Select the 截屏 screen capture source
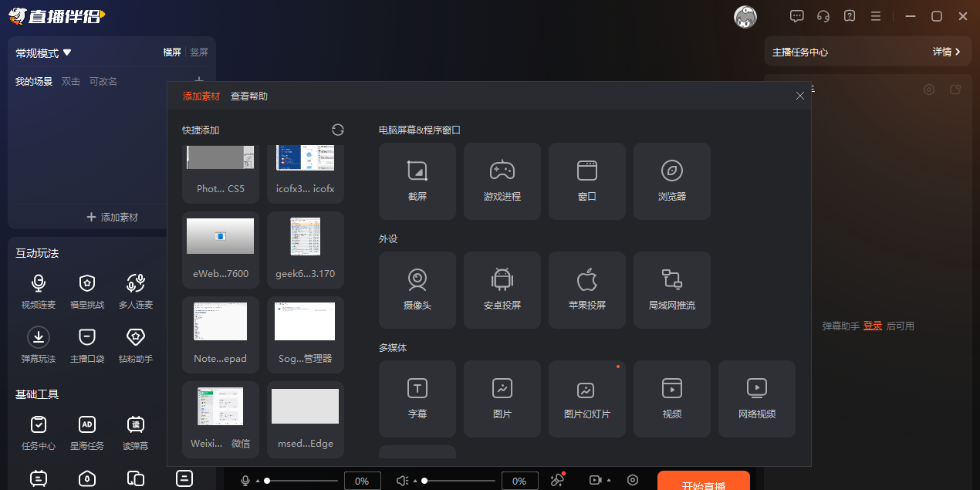The width and height of the screenshot is (980, 490). [x=417, y=181]
